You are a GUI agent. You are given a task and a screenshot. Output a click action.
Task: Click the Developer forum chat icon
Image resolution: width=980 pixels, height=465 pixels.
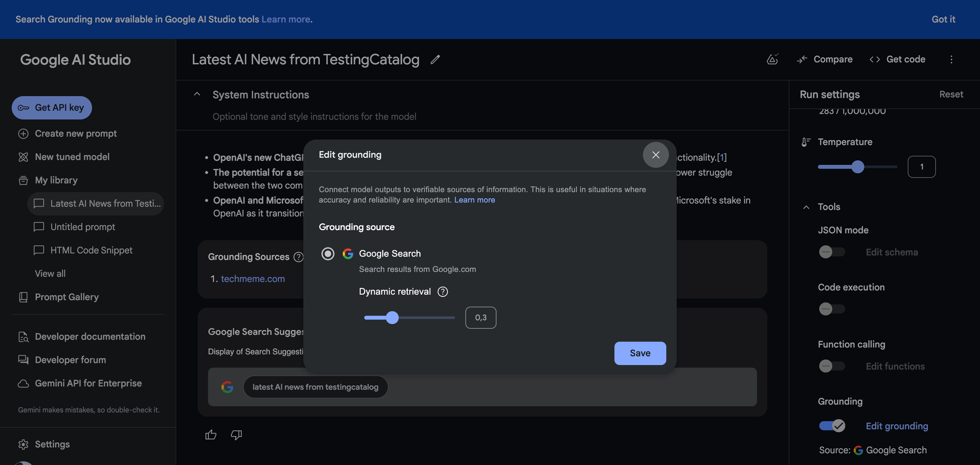[x=24, y=360]
